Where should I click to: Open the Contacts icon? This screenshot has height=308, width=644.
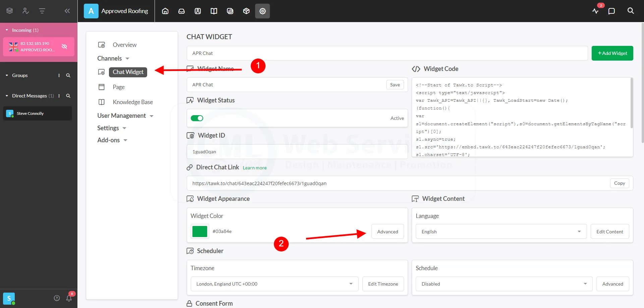coord(197,11)
